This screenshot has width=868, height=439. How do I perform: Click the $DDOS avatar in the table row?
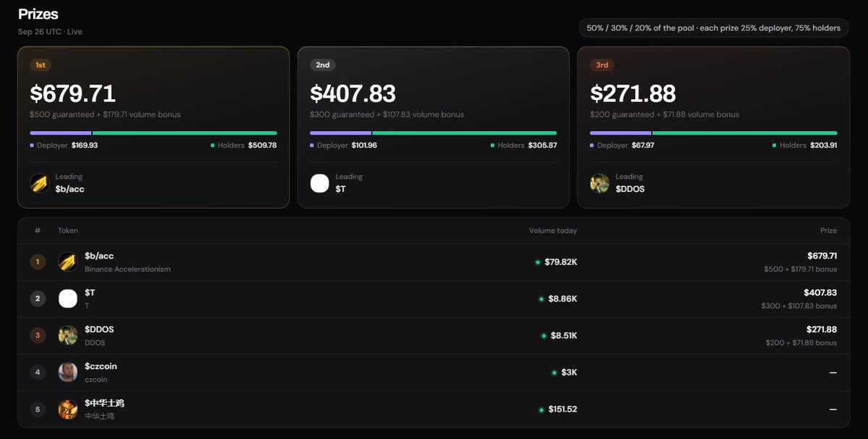pos(68,335)
